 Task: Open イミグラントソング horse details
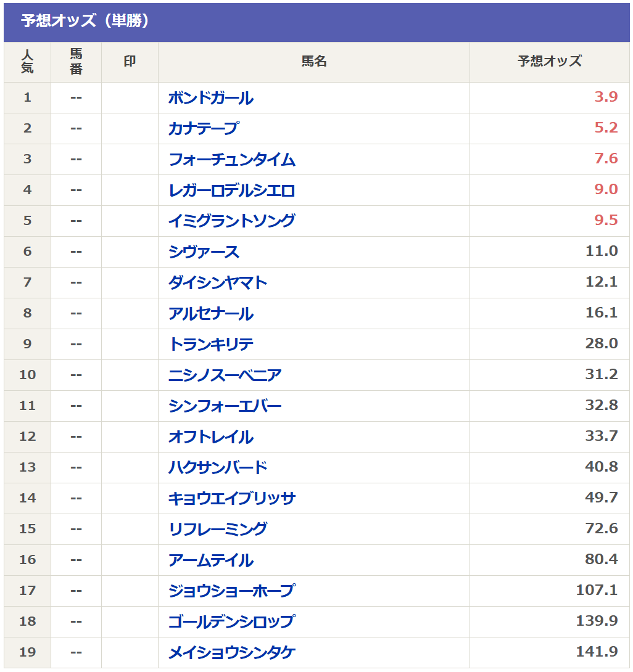click(231, 221)
